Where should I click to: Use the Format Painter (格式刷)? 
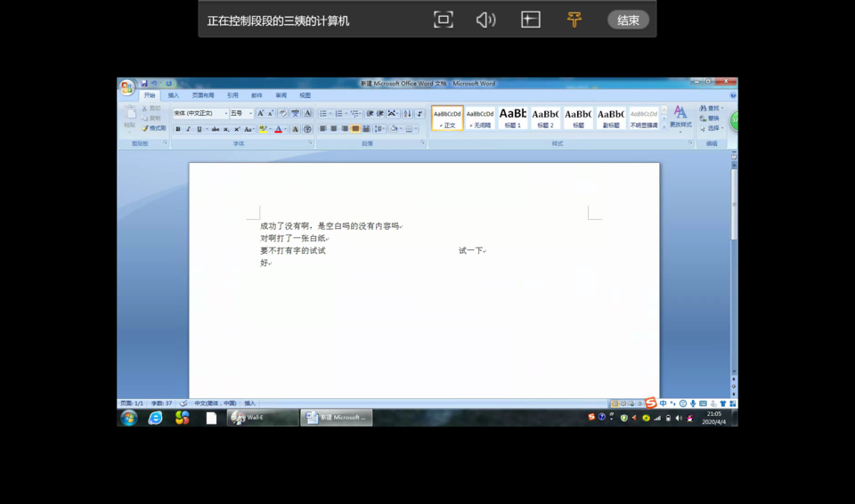pos(154,128)
